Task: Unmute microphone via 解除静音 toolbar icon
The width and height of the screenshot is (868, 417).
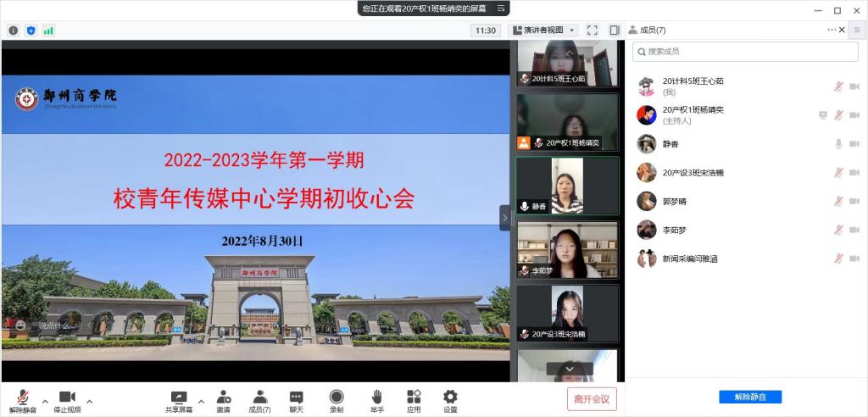Action: (x=23, y=398)
